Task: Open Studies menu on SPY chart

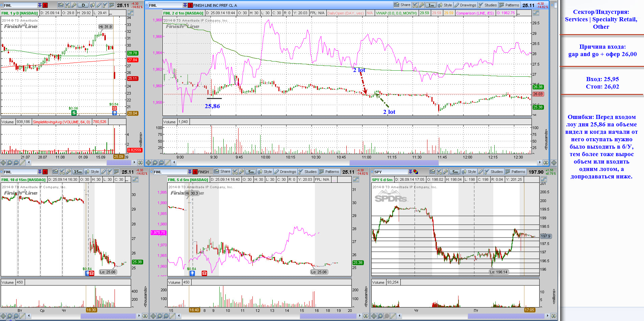Action: pos(494,172)
